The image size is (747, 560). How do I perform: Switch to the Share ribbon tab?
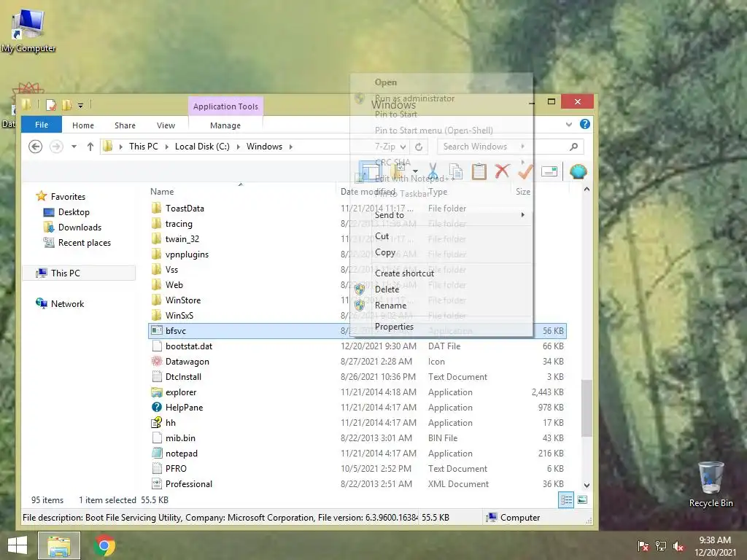[x=125, y=125]
